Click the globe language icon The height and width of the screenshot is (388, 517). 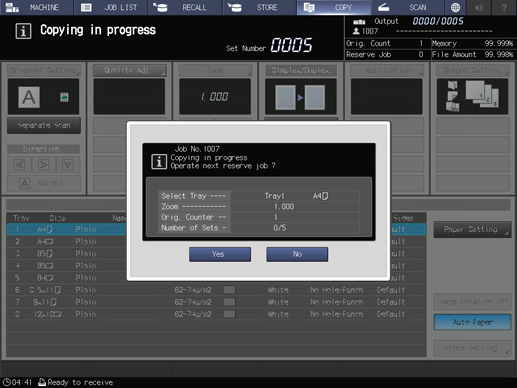[x=455, y=7]
